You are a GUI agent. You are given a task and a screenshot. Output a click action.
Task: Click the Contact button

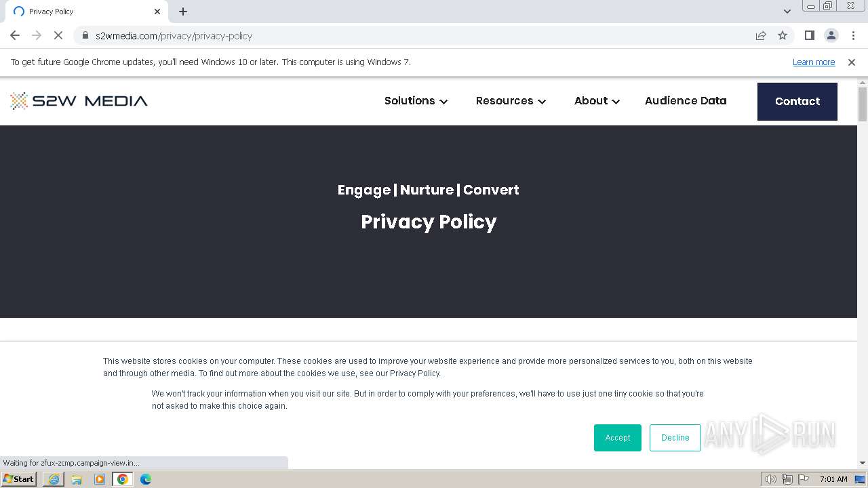click(797, 102)
